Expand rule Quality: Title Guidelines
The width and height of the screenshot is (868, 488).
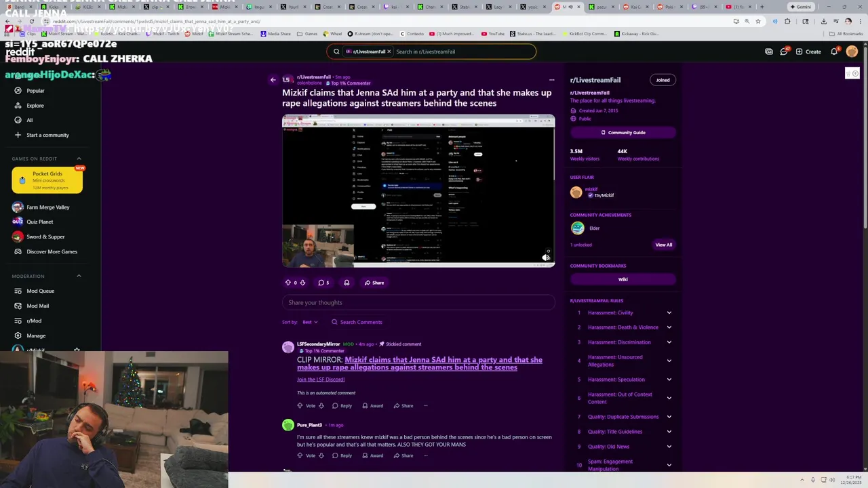pos(669,432)
